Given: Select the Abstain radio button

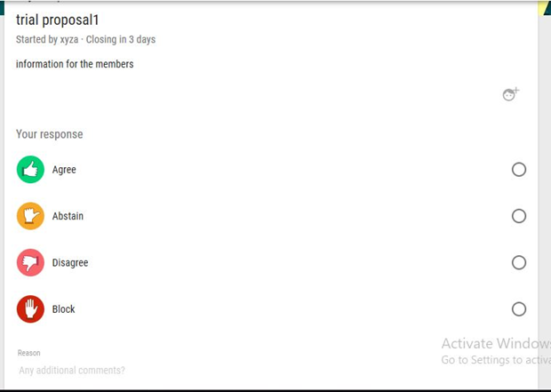Looking at the screenshot, I should coord(519,216).
